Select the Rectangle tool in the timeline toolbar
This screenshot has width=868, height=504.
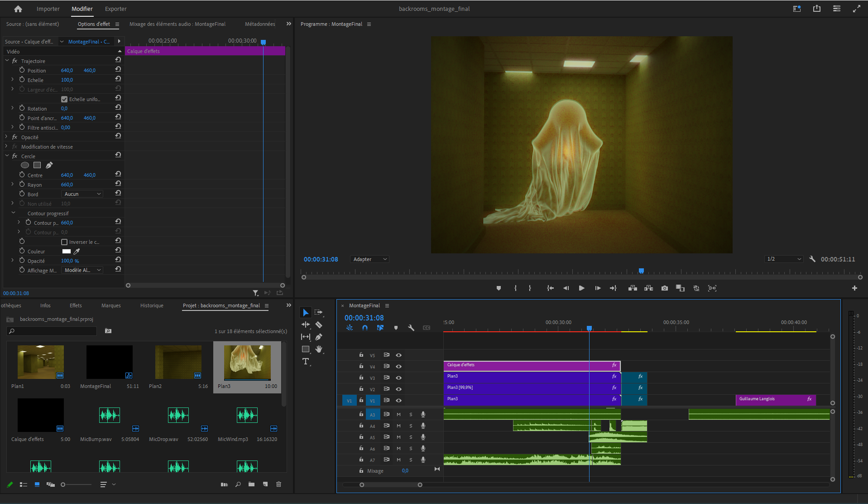(x=306, y=349)
